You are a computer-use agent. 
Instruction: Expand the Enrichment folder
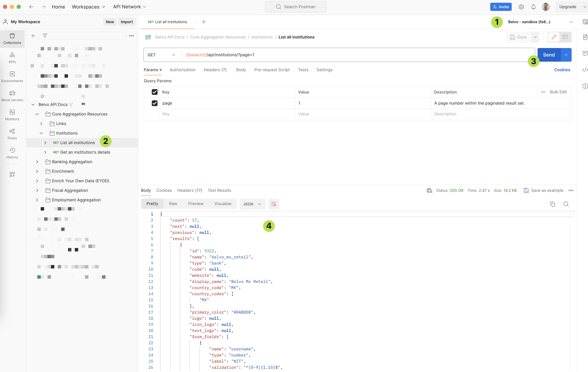pos(37,171)
